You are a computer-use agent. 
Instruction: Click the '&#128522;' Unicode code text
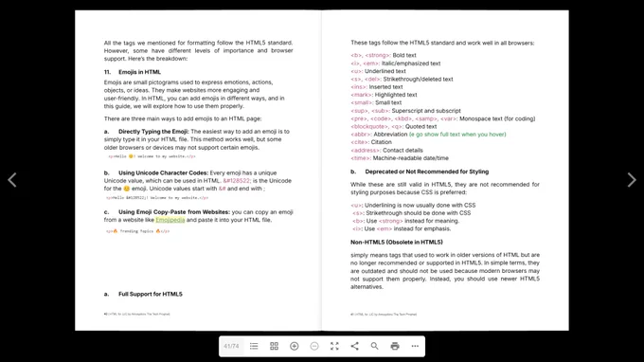tap(237, 180)
